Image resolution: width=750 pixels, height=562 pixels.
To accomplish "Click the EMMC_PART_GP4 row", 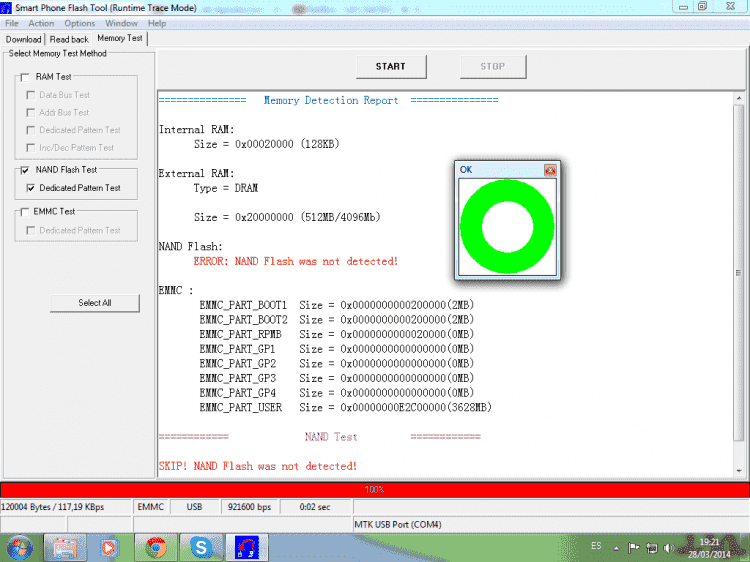I will pyautogui.click(x=337, y=393).
